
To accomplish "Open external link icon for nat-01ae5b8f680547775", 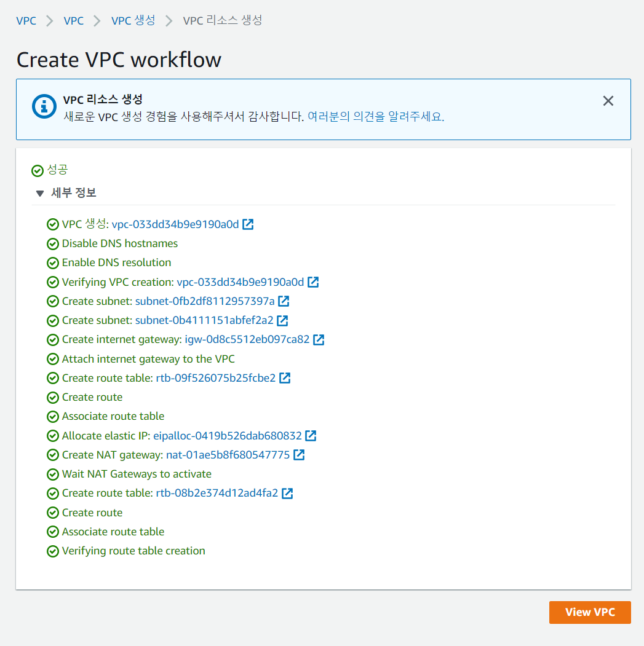I will click(299, 455).
